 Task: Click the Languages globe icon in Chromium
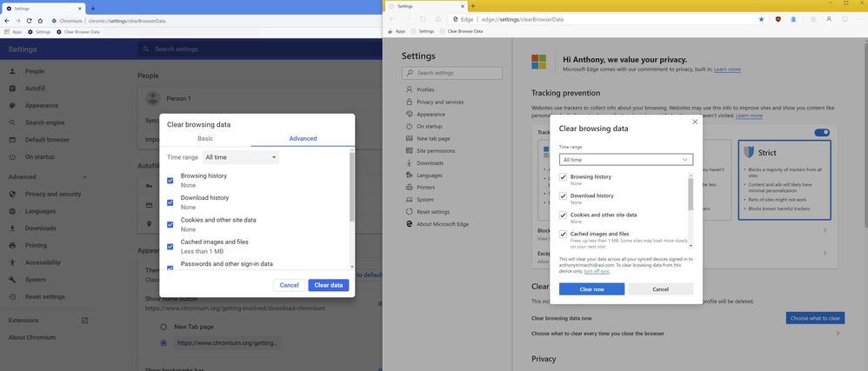click(x=12, y=211)
